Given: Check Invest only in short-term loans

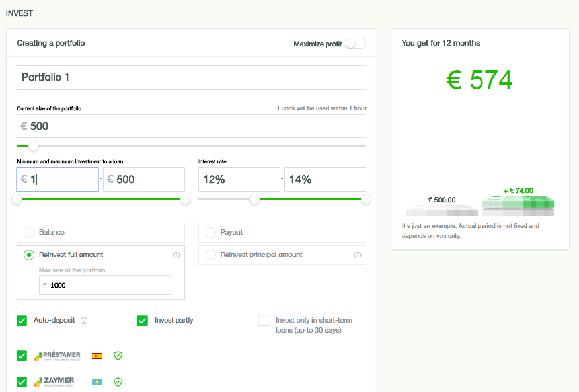Looking at the screenshot, I should click(264, 321).
